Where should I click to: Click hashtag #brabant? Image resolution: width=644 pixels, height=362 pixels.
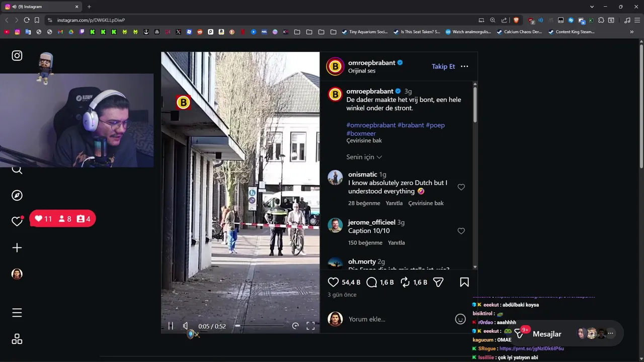point(411,125)
